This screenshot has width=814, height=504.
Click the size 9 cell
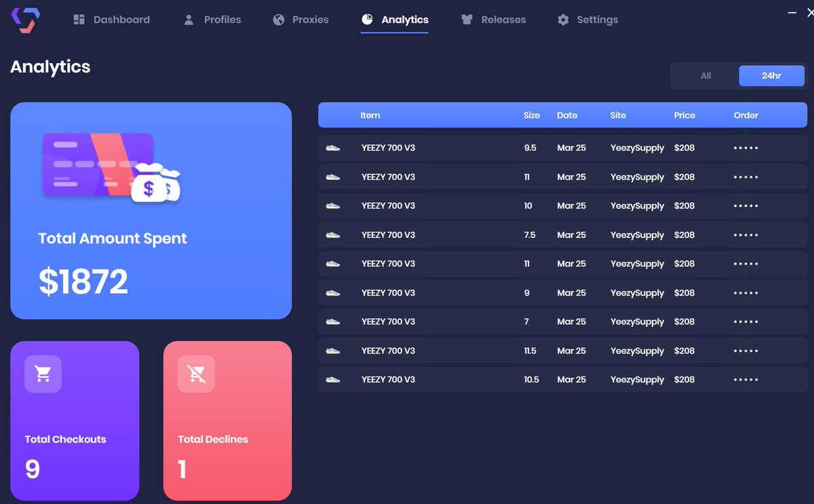(527, 293)
